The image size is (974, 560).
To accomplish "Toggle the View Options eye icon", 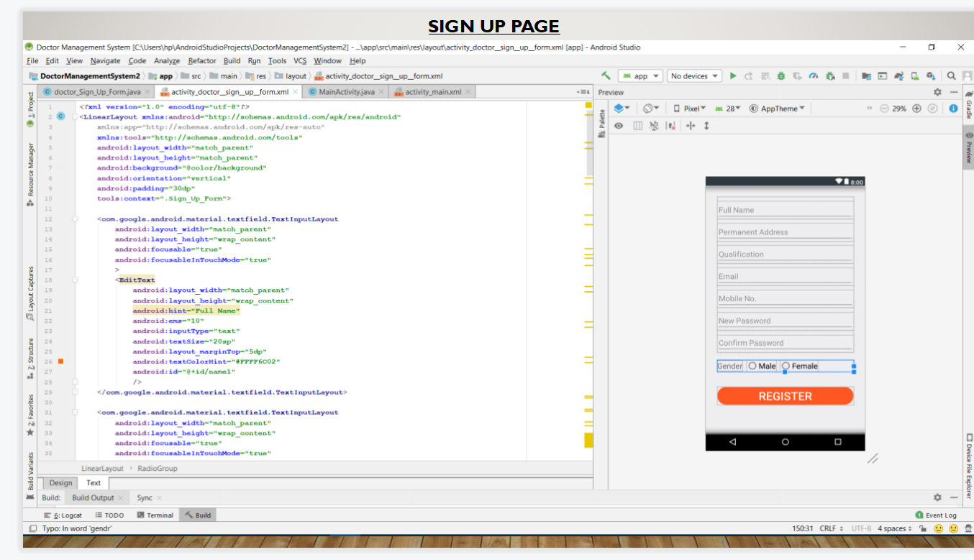I will [x=618, y=126].
